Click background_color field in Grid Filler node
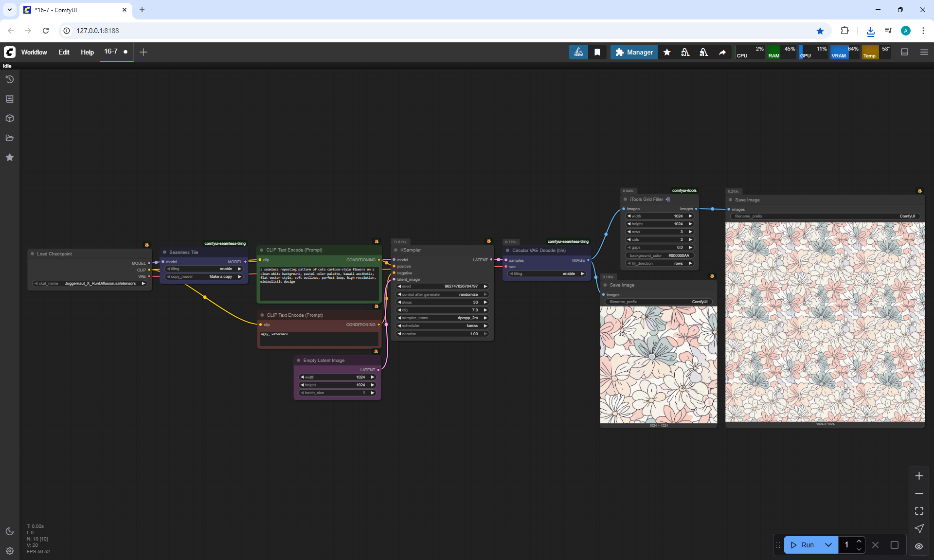The height and width of the screenshot is (560, 934). (659, 255)
